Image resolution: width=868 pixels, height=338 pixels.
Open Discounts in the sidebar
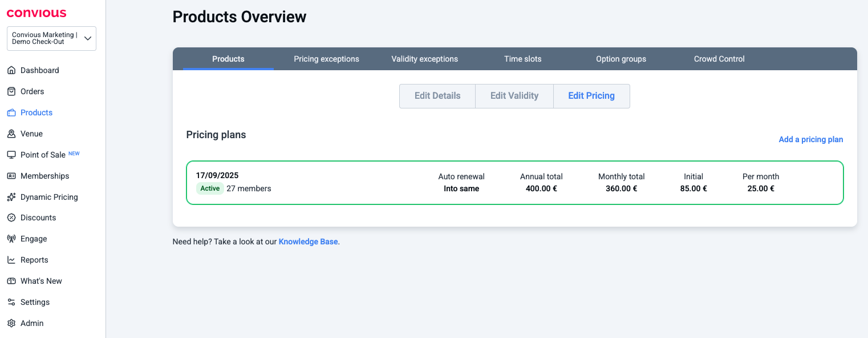point(38,218)
